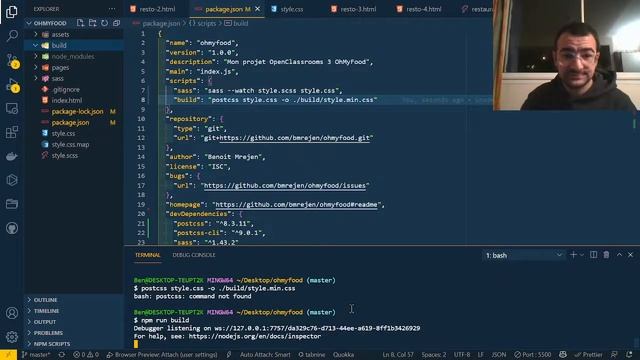Open the ohmyfood.git repository URL link
Viewport: 640px width, 360px height.
pyautogui.click(x=294, y=138)
